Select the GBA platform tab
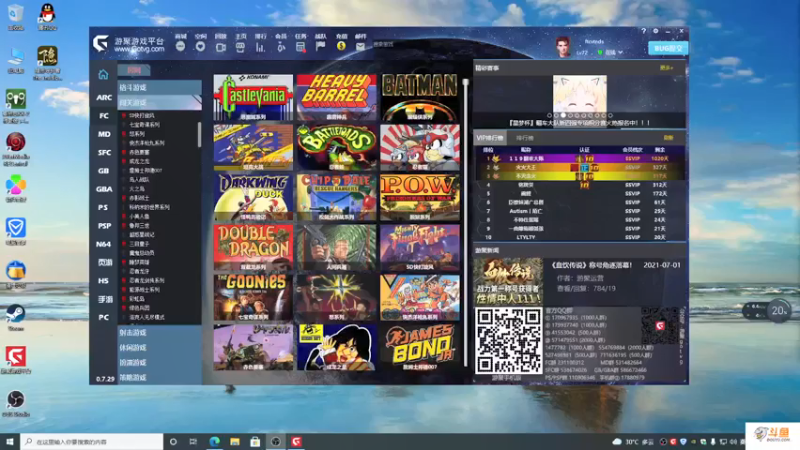The width and height of the screenshot is (800, 450). (x=104, y=189)
